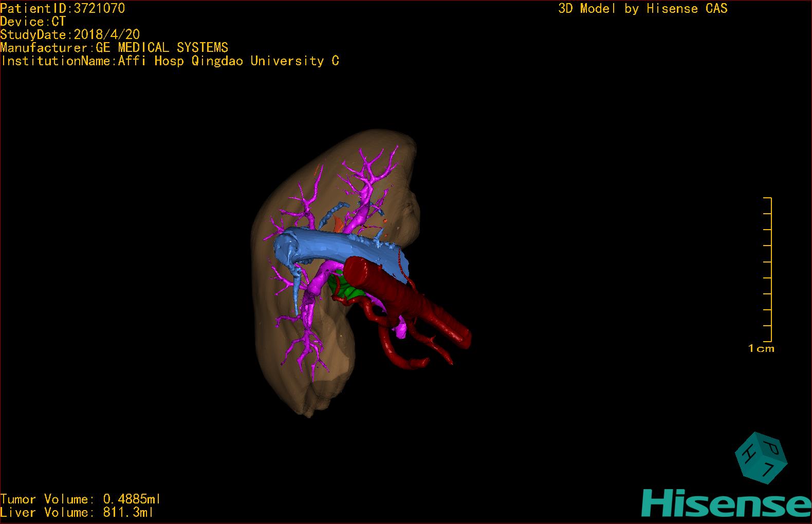Click the Liver Volume: 811.3ml readout
The image size is (812, 524).
coord(77,512)
